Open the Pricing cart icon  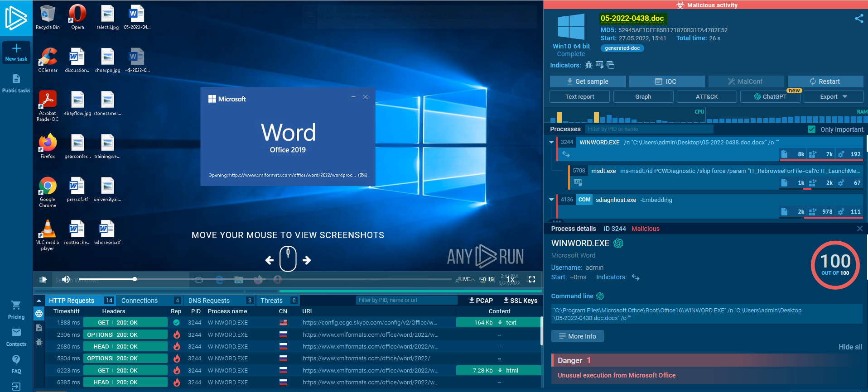click(x=16, y=305)
